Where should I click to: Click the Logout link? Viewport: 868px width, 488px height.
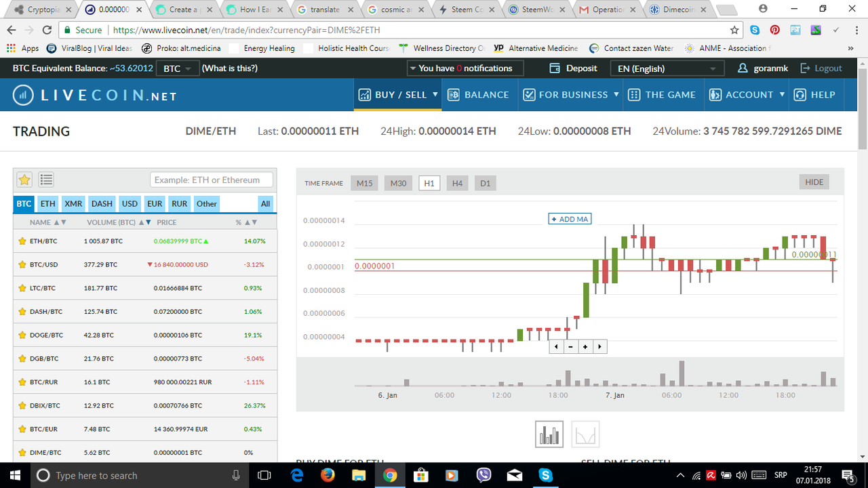pos(821,68)
